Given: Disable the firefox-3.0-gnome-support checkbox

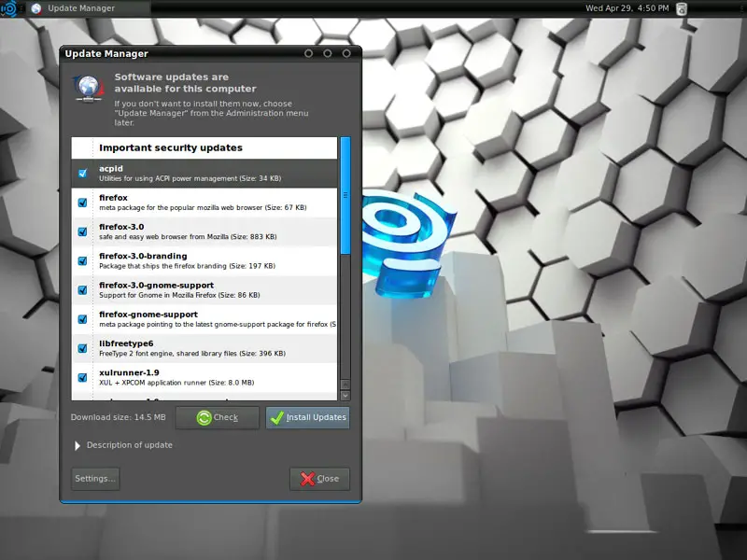Looking at the screenshot, I should coord(82,290).
